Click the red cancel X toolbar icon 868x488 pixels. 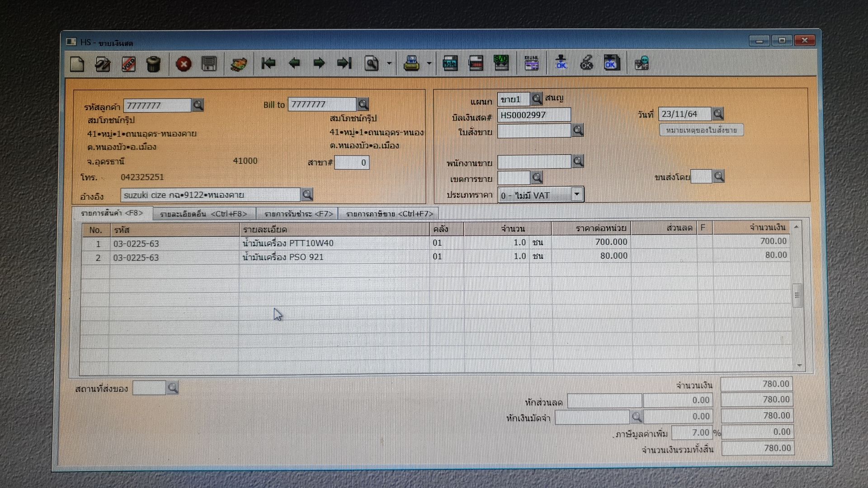click(183, 64)
